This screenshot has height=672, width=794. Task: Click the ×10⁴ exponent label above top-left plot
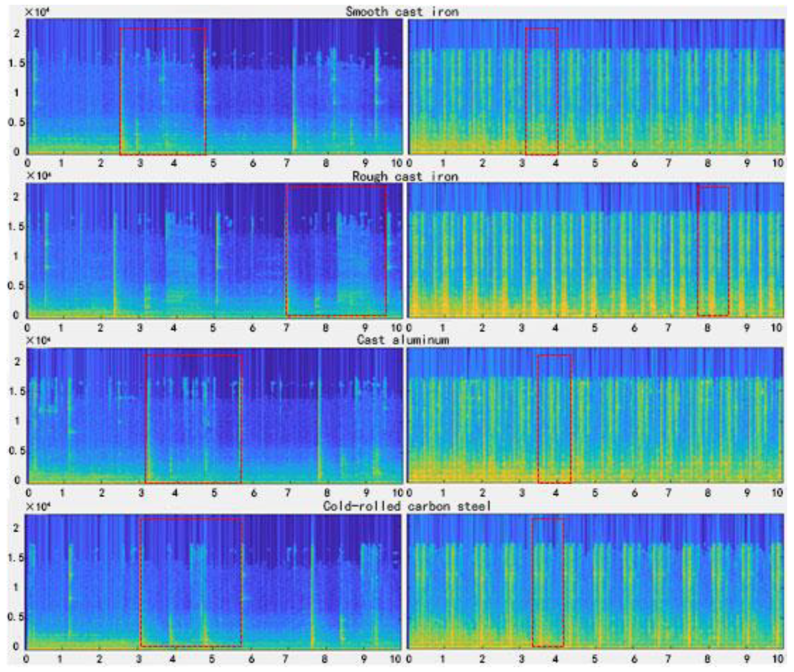tap(37, 12)
